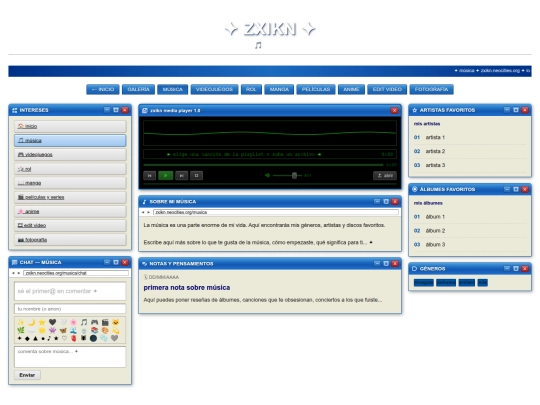
Task: Select 'artista 3' in favorite artists
Action: tap(470, 165)
